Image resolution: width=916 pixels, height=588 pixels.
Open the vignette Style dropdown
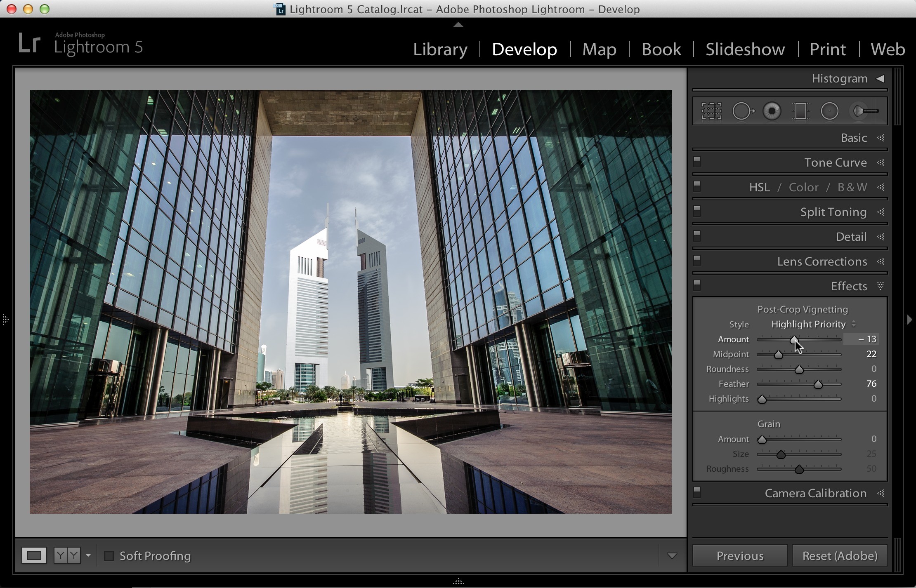tap(813, 324)
